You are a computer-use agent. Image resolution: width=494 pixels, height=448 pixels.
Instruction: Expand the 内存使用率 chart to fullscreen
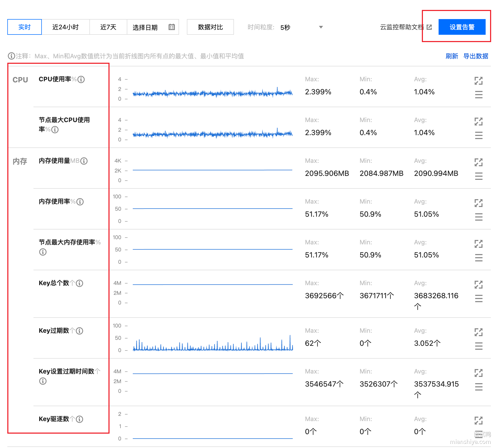(478, 203)
